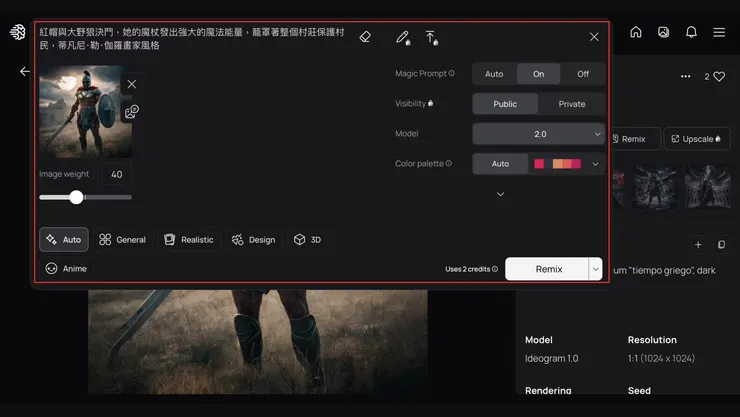Viewport: 740px width, 417px height.
Task: Click the white Remix button
Action: pyautogui.click(x=547, y=269)
